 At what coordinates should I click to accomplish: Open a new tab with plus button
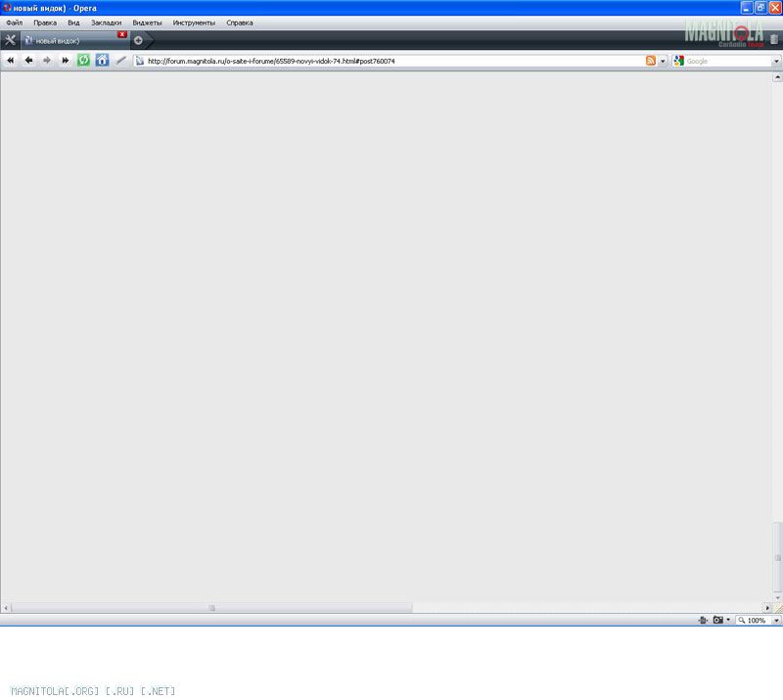coord(138,40)
